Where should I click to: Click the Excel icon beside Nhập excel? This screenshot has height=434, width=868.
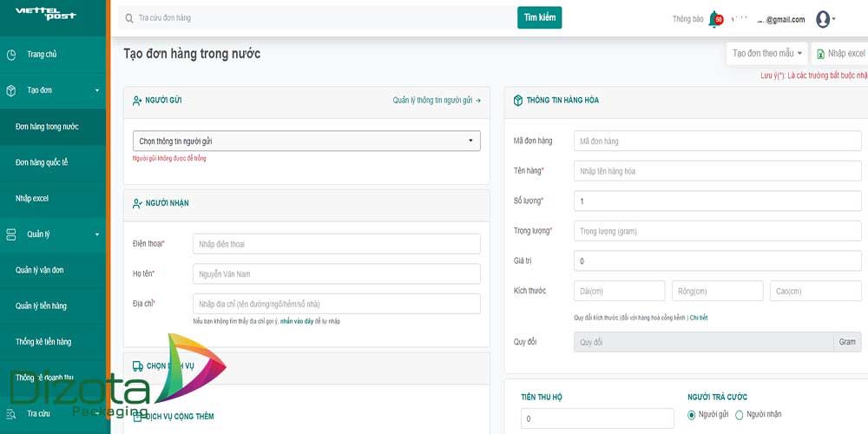click(820, 54)
